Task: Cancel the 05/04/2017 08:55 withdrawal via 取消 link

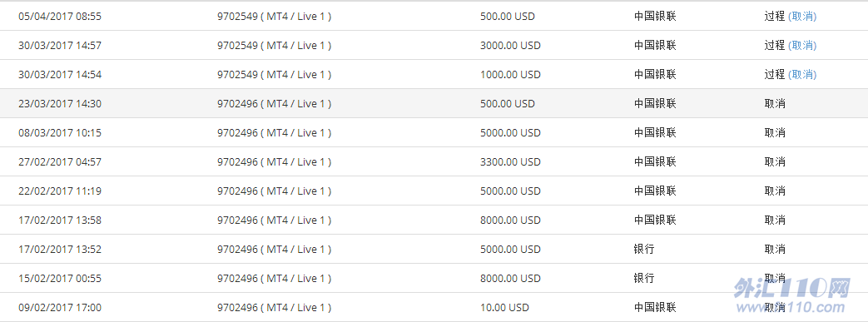Action: 802,16
